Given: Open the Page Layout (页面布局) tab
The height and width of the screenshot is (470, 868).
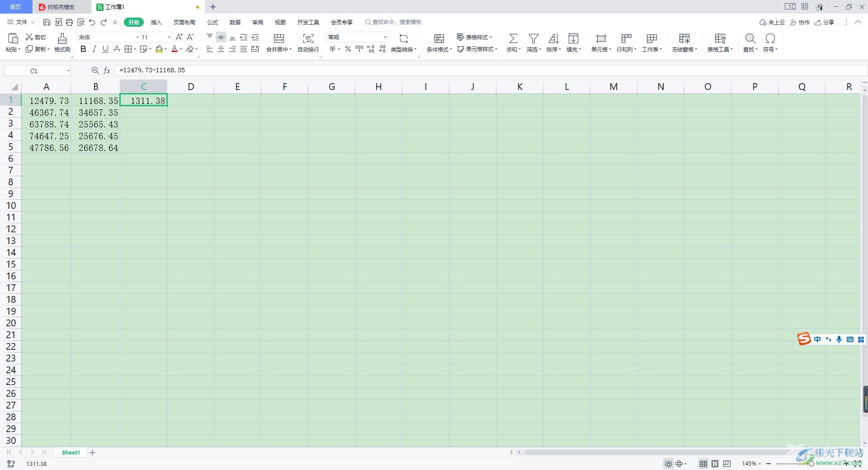Looking at the screenshot, I should coord(184,22).
